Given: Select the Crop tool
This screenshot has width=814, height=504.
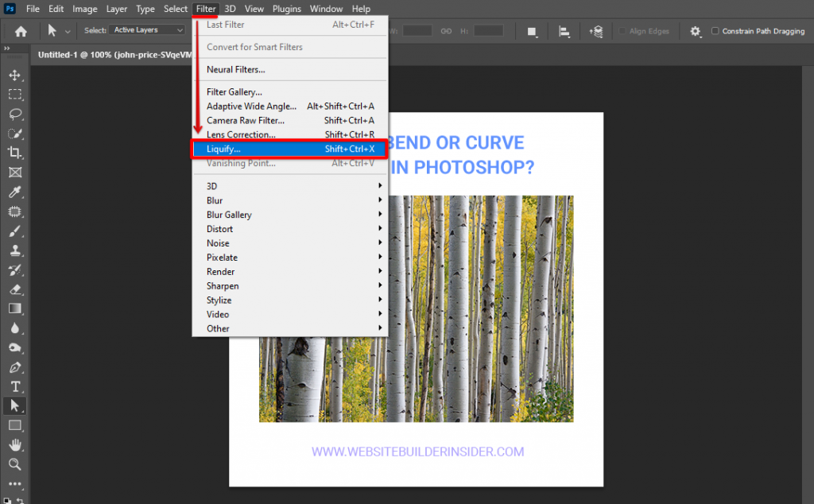Looking at the screenshot, I should click(x=16, y=153).
